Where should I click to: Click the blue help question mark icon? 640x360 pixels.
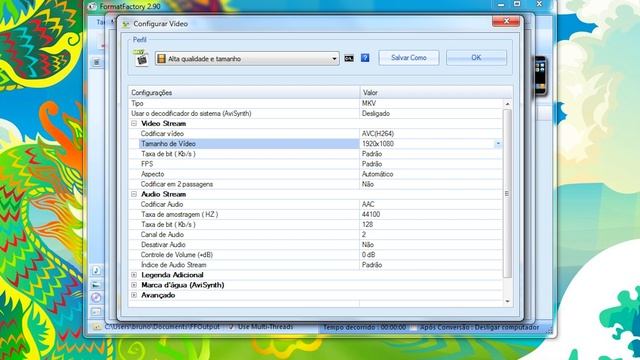[x=365, y=58]
